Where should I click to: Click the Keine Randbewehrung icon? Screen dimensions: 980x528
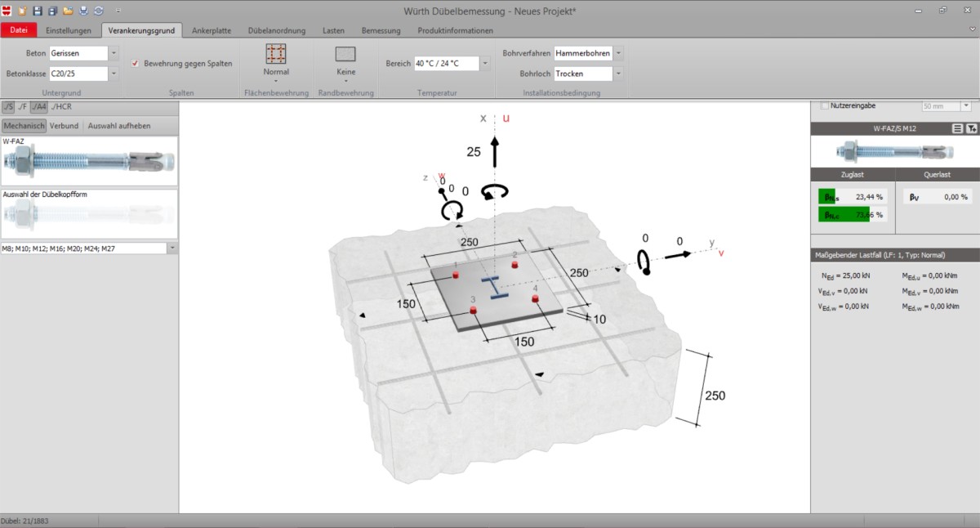point(345,54)
